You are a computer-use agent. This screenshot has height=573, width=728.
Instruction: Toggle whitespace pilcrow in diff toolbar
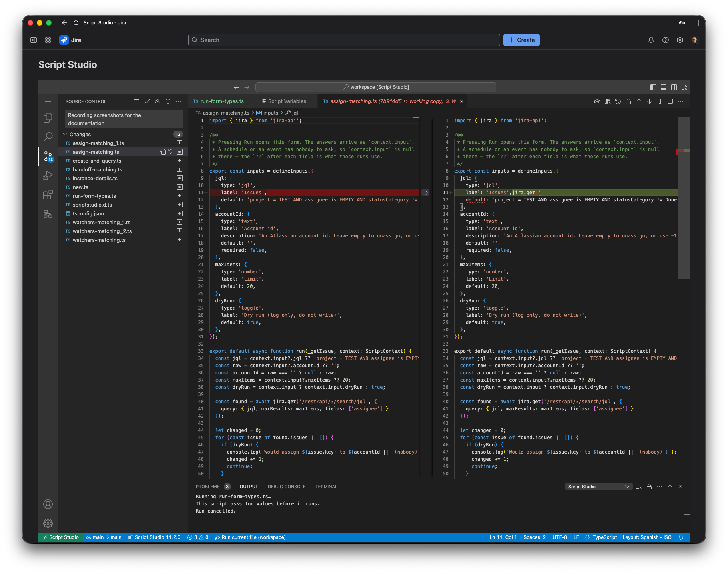[660, 101]
